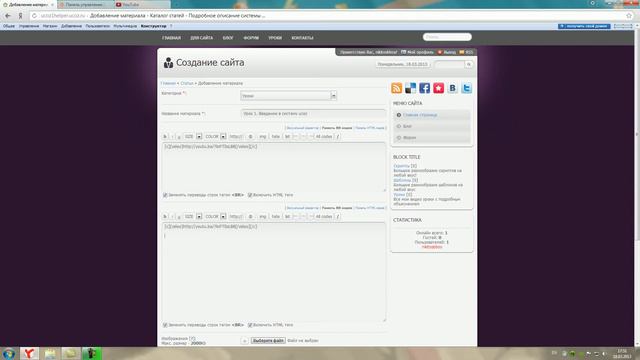The height and width of the screenshot is (360, 640).
Task: Click 'Получить свой домен' blue button
Action: click(x=584, y=26)
